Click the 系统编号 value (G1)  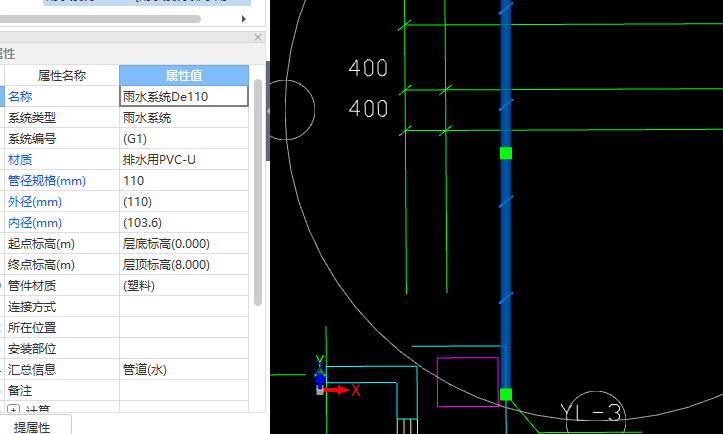pyautogui.click(x=184, y=139)
